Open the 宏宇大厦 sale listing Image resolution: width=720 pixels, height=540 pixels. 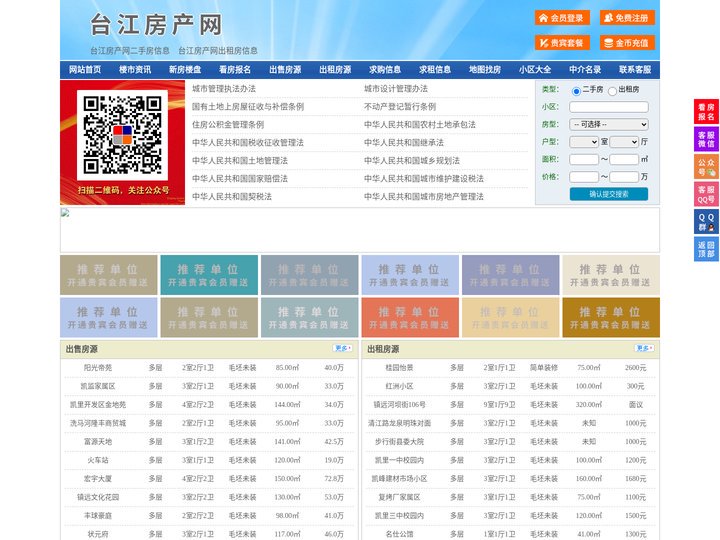coord(98,478)
